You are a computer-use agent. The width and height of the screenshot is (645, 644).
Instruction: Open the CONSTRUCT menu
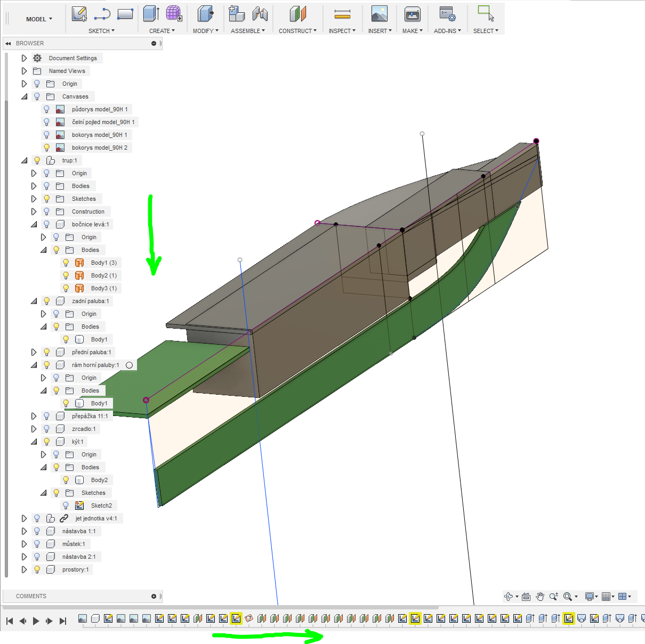click(x=297, y=31)
